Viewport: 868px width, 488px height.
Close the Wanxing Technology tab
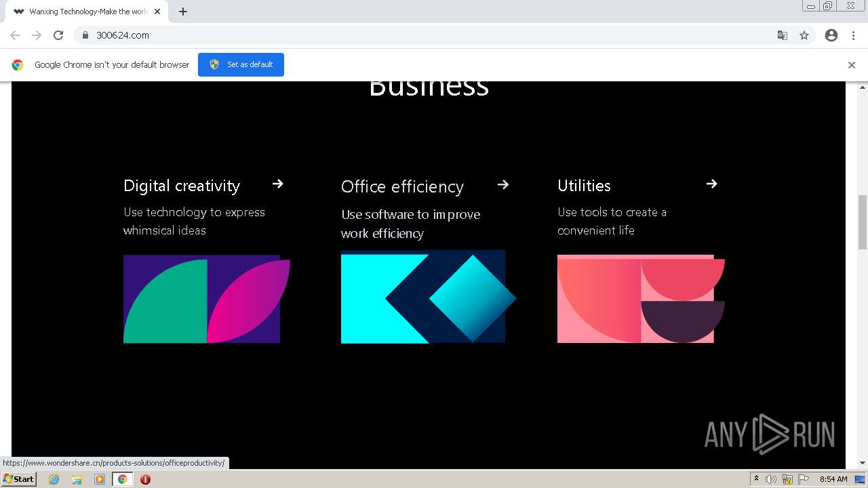(157, 12)
